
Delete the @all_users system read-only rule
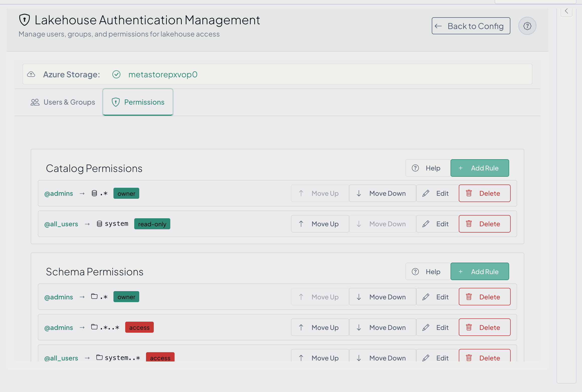point(484,224)
